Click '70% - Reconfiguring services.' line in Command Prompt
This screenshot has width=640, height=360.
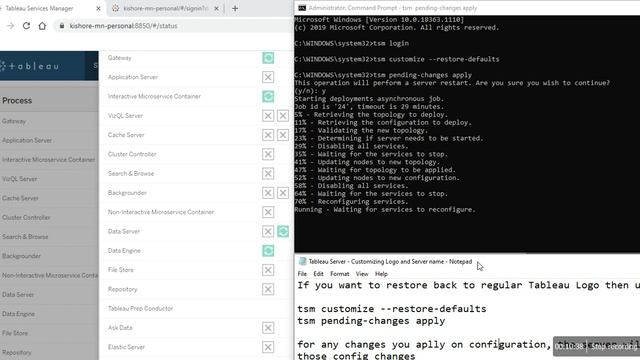click(351, 202)
